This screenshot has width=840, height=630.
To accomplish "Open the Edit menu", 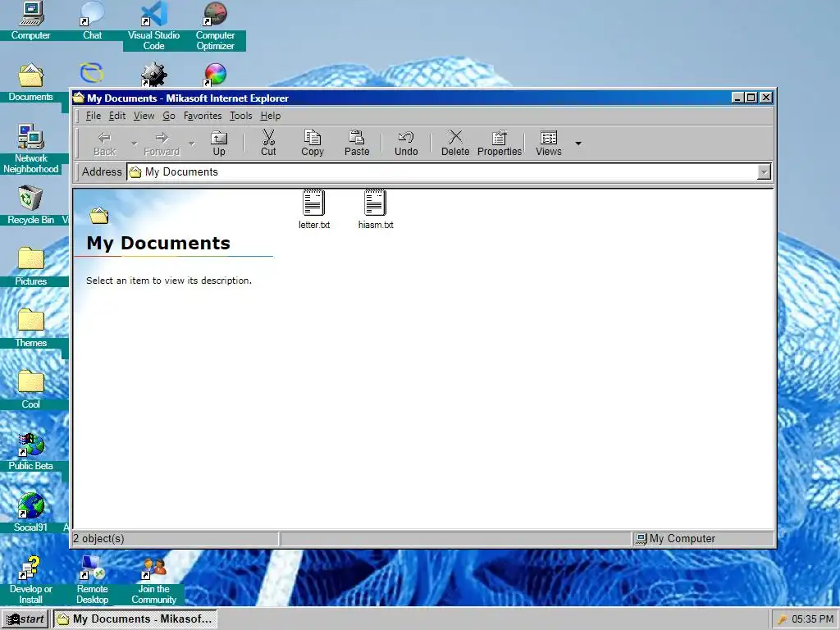I will tap(116, 116).
